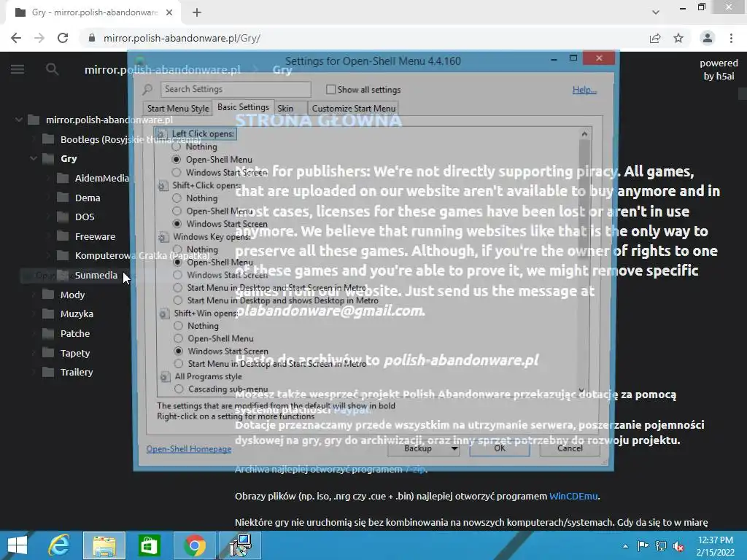Switch to Chrome in the taskbar

195,545
